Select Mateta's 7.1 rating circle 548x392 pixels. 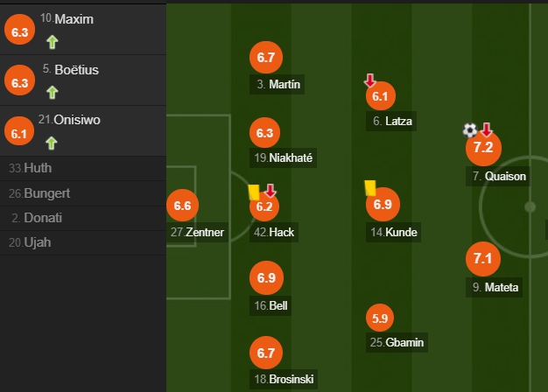[x=483, y=259]
